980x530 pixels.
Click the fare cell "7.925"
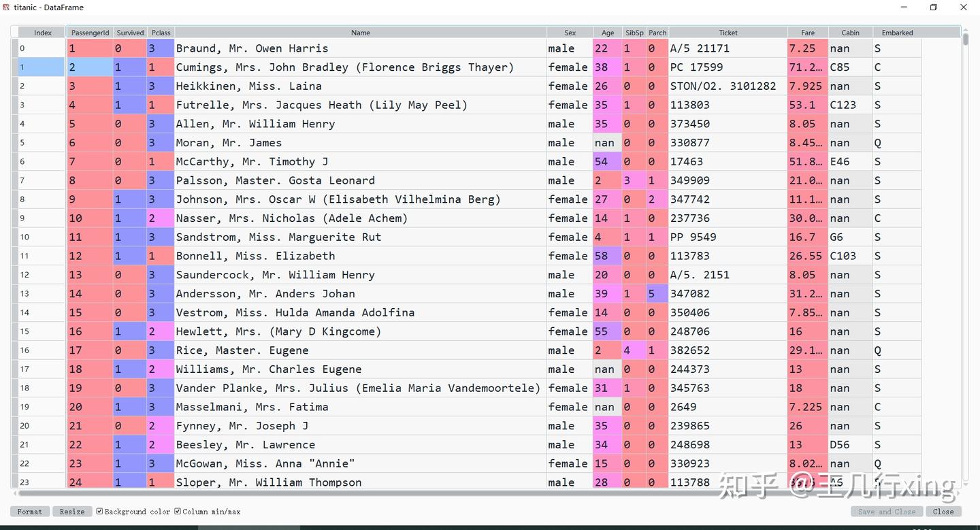(x=808, y=86)
